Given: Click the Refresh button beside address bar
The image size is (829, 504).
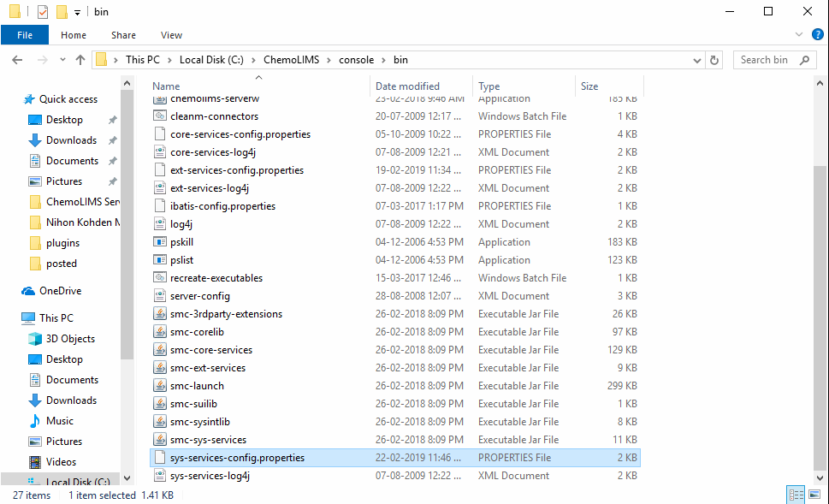Looking at the screenshot, I should [715, 60].
